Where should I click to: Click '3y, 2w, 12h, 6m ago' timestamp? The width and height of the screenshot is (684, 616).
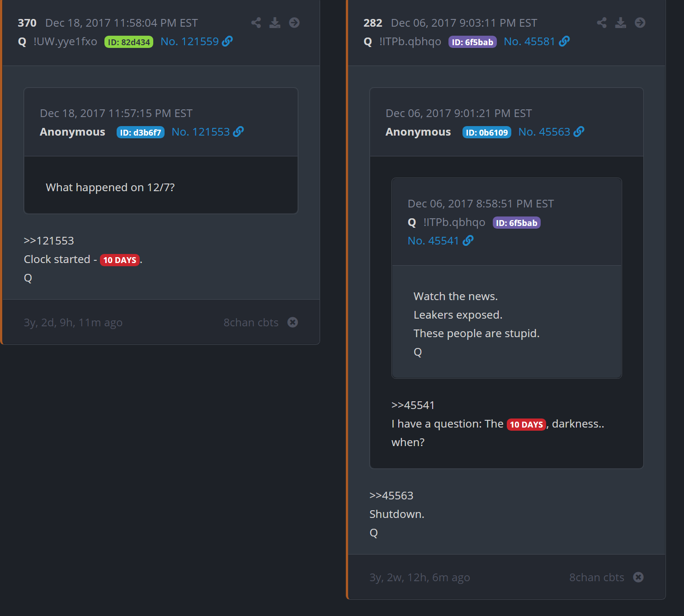click(420, 578)
